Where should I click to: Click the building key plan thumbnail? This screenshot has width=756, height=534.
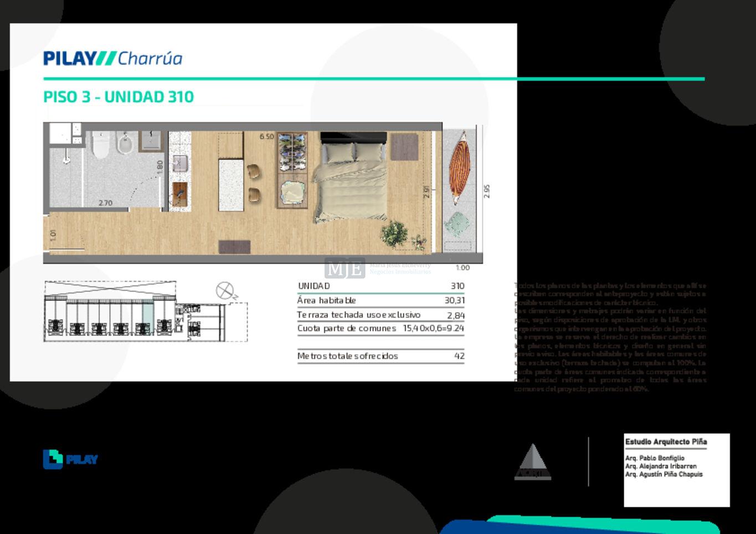(146, 311)
